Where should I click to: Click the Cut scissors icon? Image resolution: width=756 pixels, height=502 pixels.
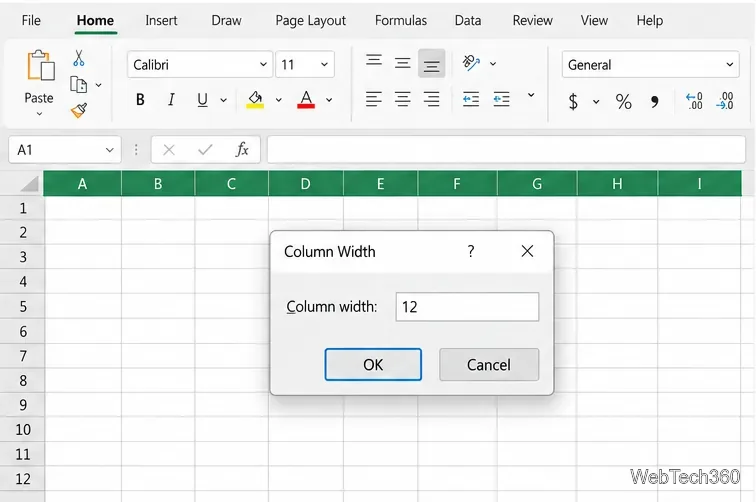(x=79, y=58)
